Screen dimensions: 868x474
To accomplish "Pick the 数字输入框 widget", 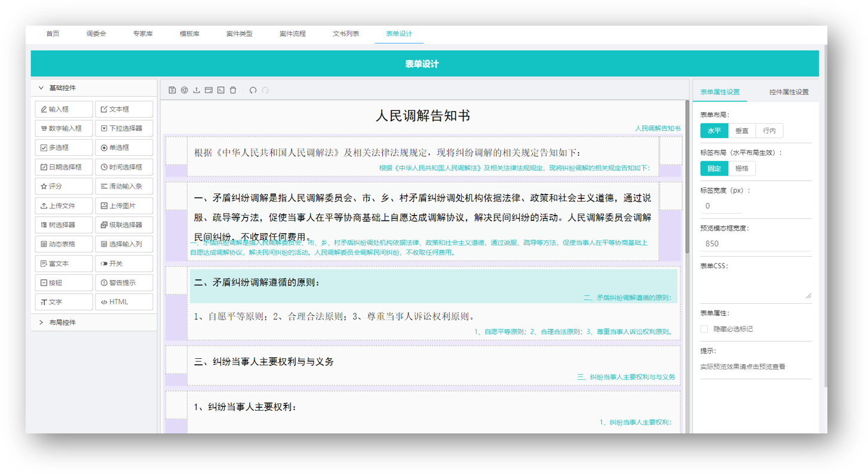I will pos(64,128).
